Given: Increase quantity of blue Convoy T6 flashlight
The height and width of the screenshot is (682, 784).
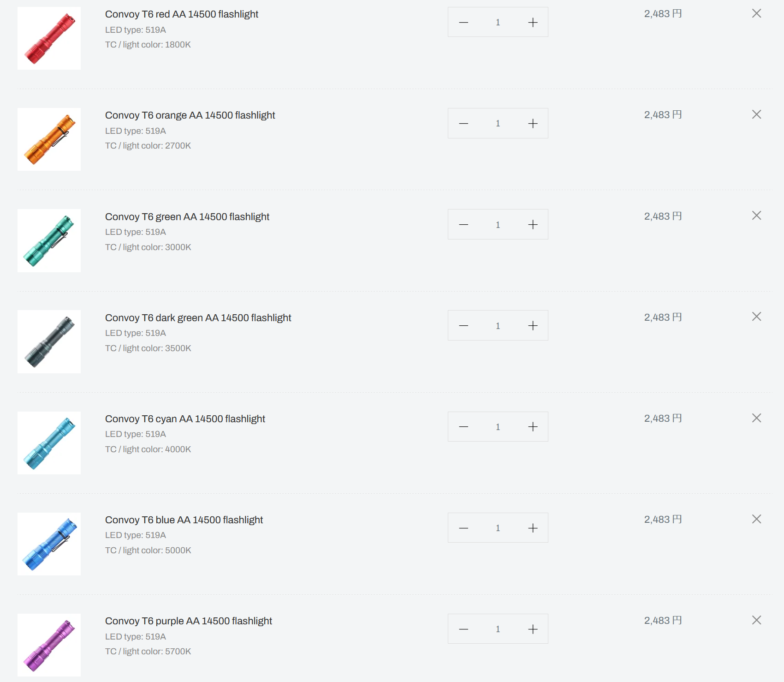Looking at the screenshot, I should click(x=533, y=528).
